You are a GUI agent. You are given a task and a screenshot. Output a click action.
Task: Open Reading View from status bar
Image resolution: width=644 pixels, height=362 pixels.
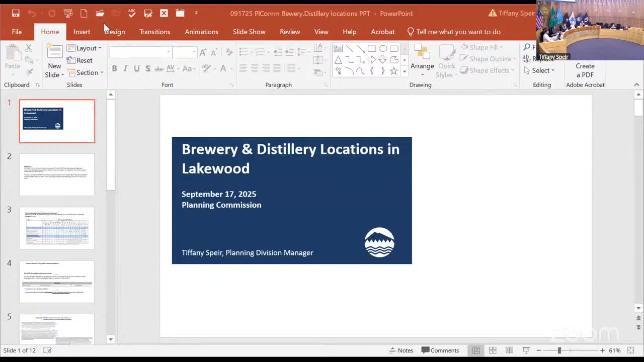[x=509, y=350]
